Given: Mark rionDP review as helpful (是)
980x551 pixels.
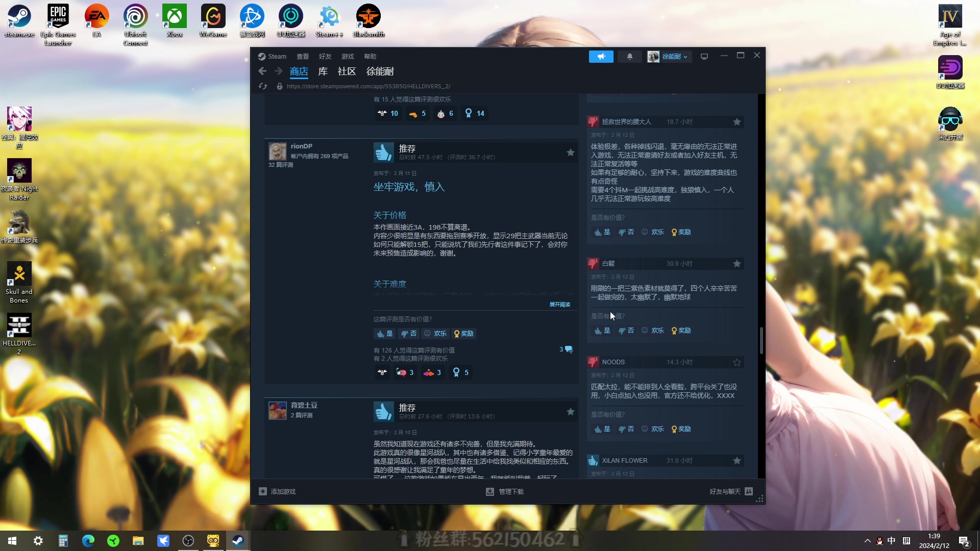Looking at the screenshot, I should coord(385,334).
